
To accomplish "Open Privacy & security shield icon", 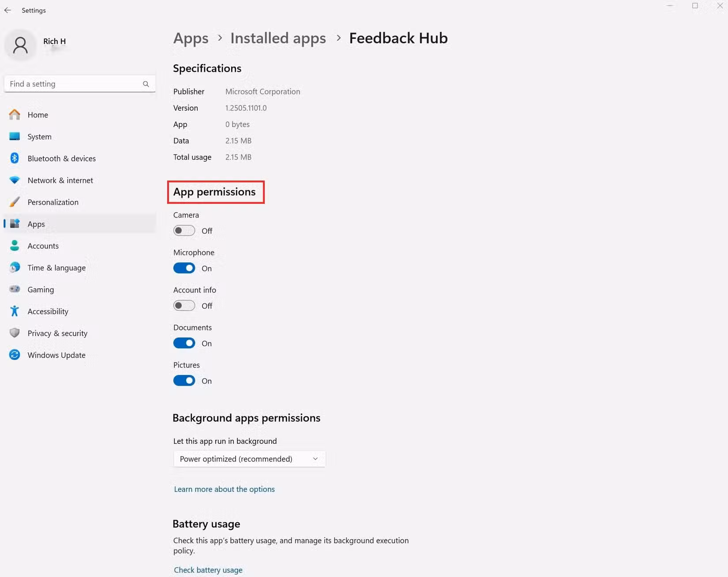I will pos(15,333).
